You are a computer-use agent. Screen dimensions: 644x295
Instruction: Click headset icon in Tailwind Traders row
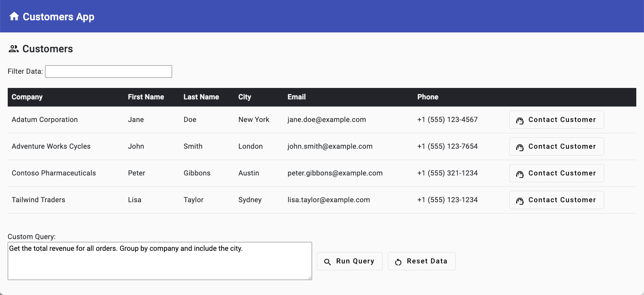pos(520,201)
